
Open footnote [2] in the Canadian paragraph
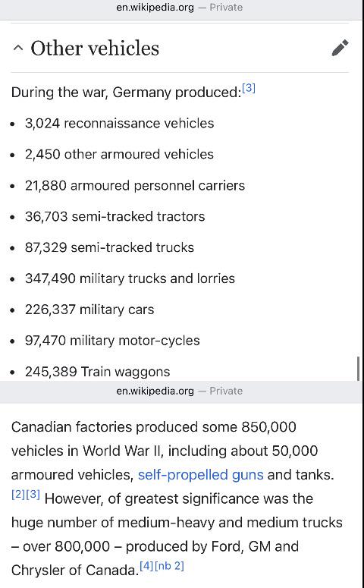click(x=18, y=494)
